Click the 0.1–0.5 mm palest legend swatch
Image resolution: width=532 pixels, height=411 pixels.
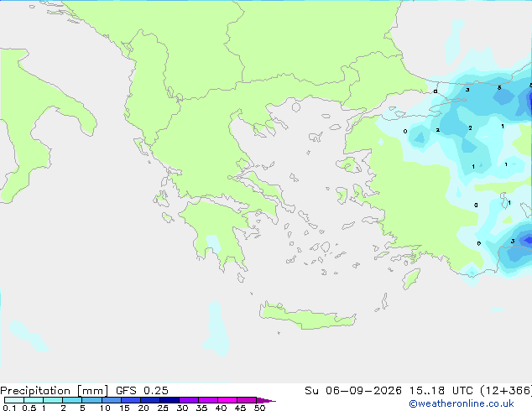(14, 400)
